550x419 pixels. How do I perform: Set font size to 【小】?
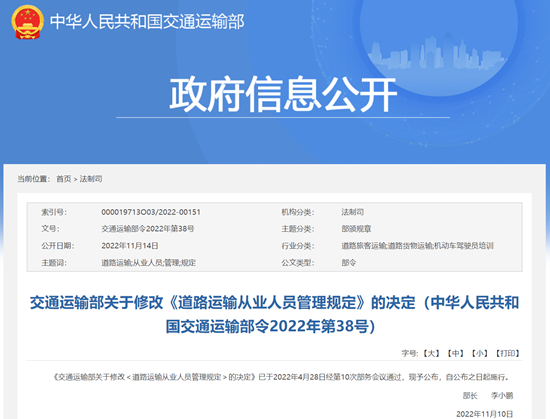479,353
